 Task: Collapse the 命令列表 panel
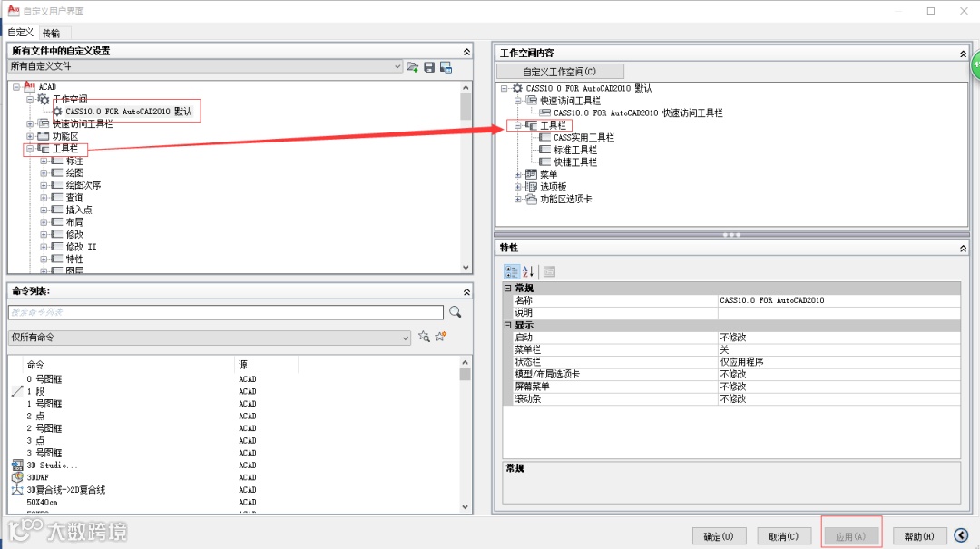point(466,291)
